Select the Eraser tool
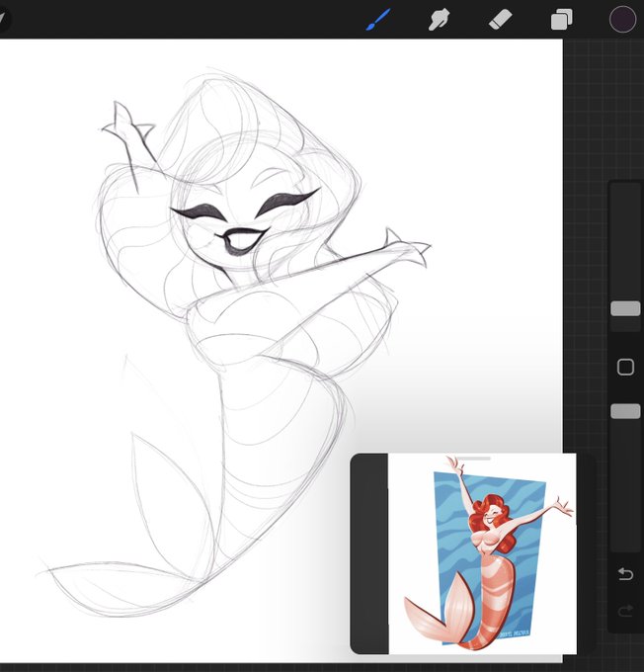 (x=500, y=20)
